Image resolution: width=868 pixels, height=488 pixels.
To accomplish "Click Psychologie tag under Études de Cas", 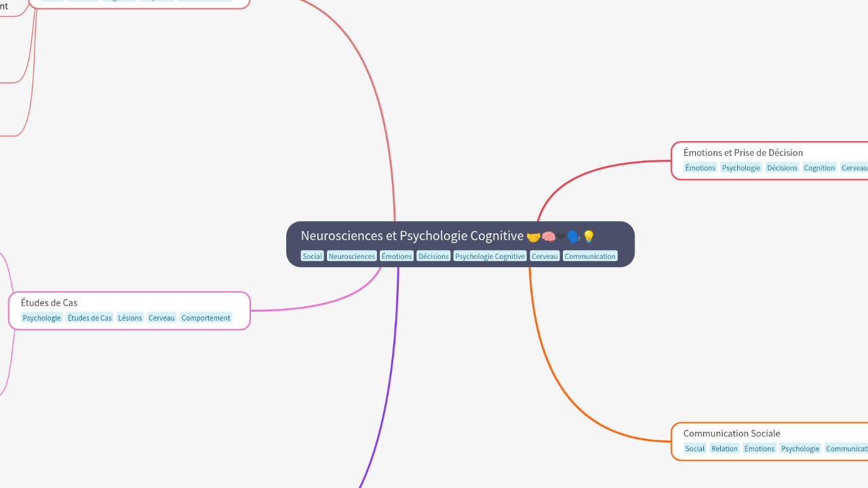I will click(41, 318).
